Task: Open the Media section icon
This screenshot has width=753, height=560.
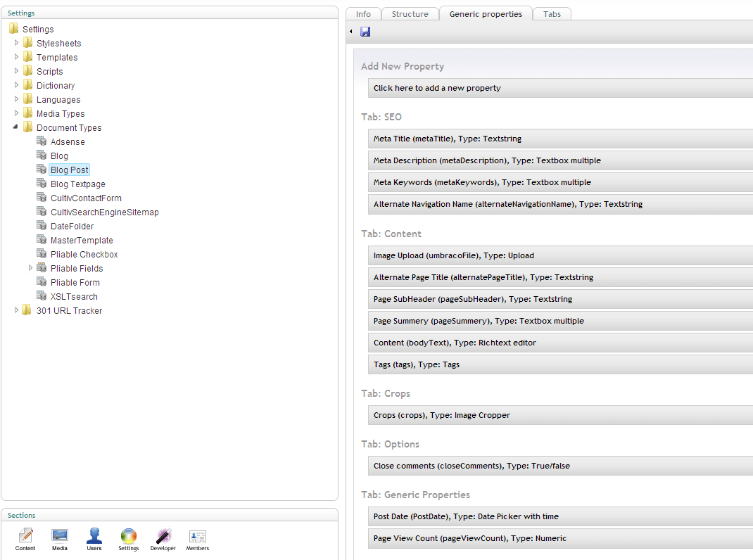Action: pyautogui.click(x=60, y=536)
